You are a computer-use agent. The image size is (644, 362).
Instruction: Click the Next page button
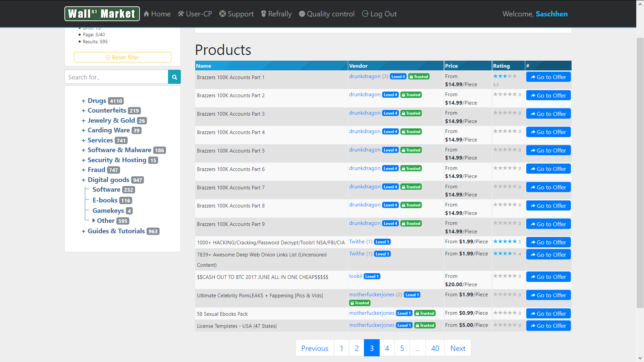coord(458,348)
